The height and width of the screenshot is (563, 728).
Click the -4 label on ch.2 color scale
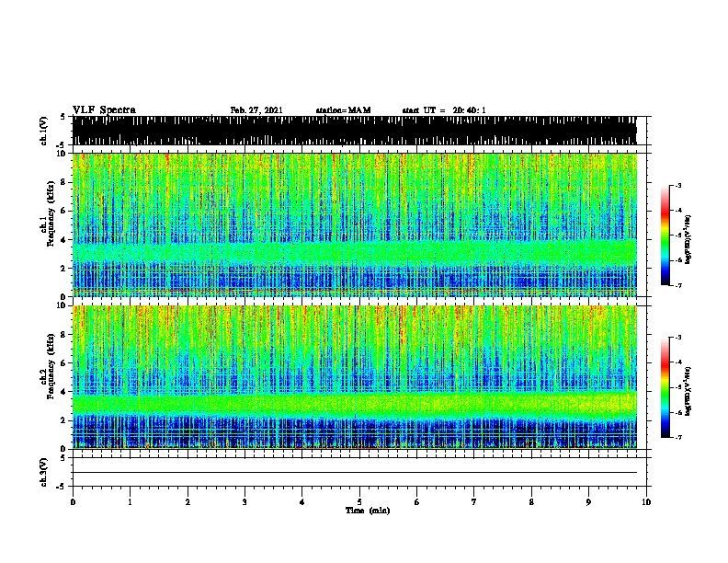[677, 362]
